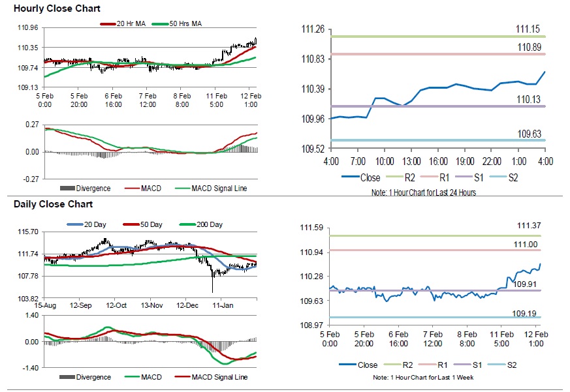Click the 109.52 axis value

coord(313,149)
